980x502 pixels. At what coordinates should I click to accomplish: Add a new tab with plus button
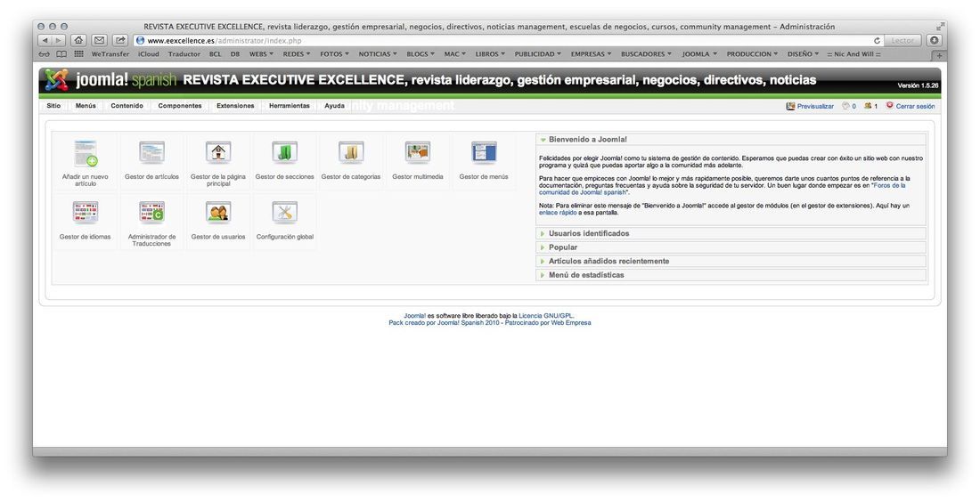coord(939,55)
